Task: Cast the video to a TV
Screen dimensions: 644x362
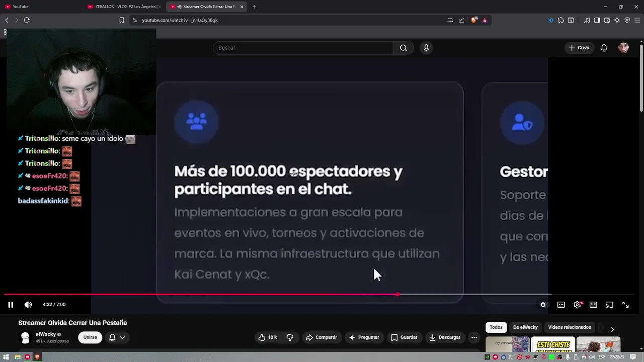Action: (x=609, y=305)
